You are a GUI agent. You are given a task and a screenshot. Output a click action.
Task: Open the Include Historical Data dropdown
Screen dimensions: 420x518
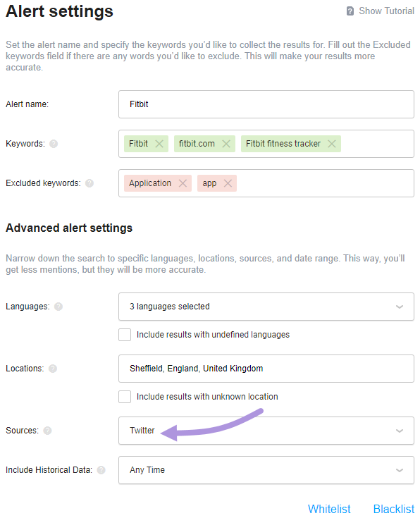tap(266, 470)
